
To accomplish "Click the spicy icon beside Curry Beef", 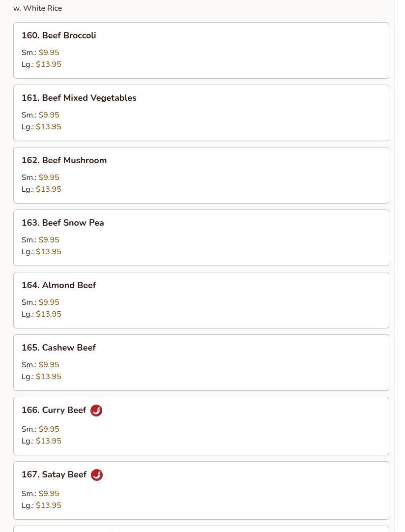I will (x=96, y=411).
